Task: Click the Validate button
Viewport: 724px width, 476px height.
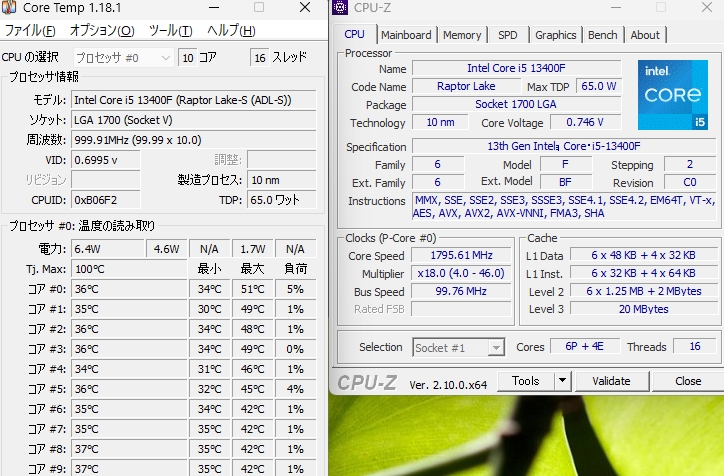Action: (x=611, y=381)
